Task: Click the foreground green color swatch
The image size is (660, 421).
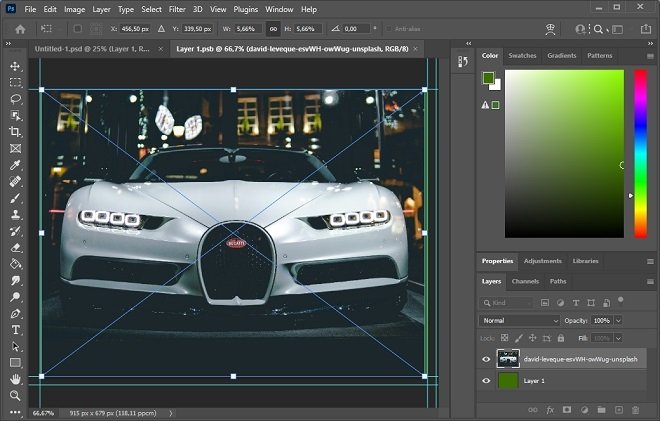Action: 488,77
